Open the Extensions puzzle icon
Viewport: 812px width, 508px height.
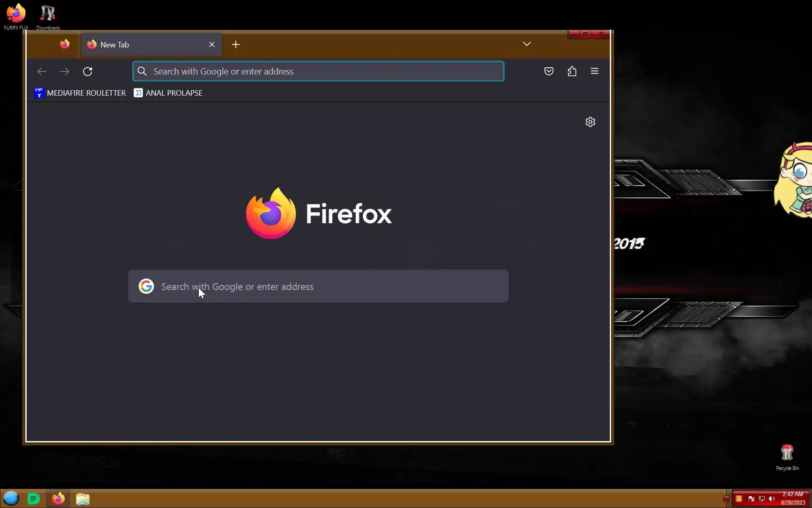(572, 71)
